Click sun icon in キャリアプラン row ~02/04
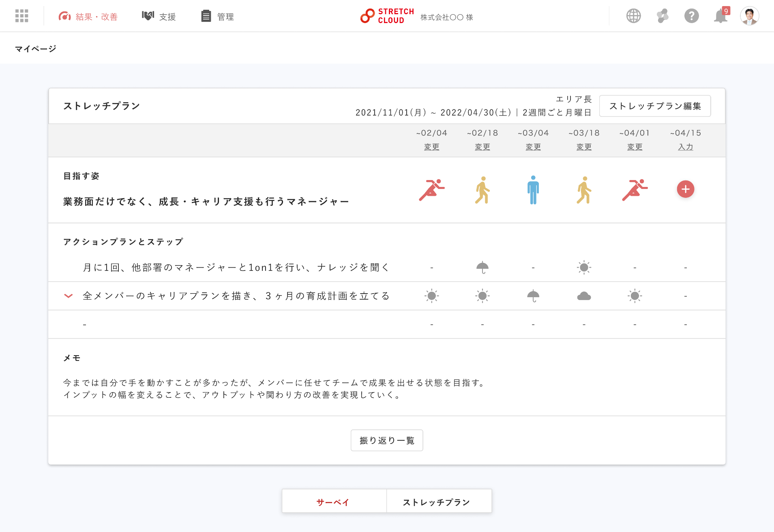774x532 pixels. coord(431,296)
